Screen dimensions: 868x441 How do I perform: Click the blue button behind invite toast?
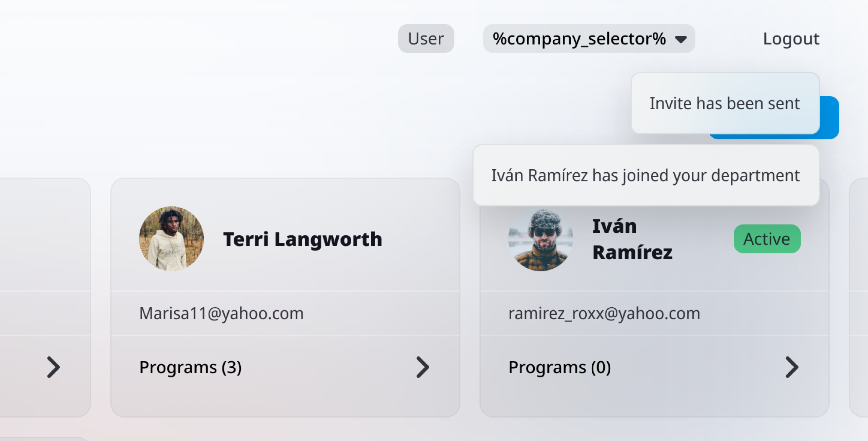(x=829, y=117)
